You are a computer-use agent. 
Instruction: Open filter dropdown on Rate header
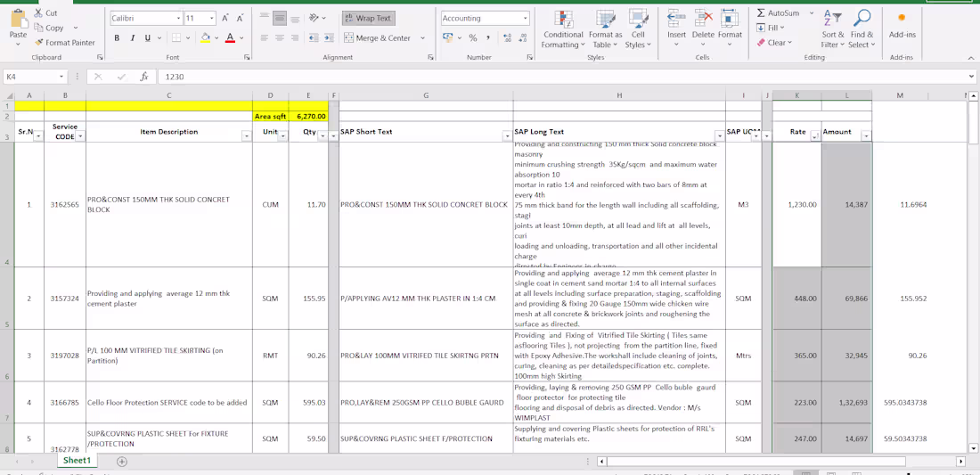(x=815, y=136)
